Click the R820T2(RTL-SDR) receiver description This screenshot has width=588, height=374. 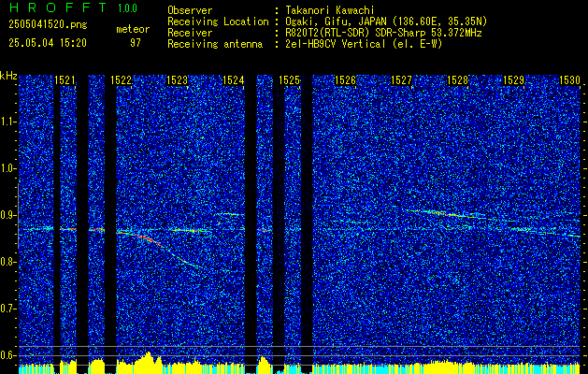[x=383, y=33]
